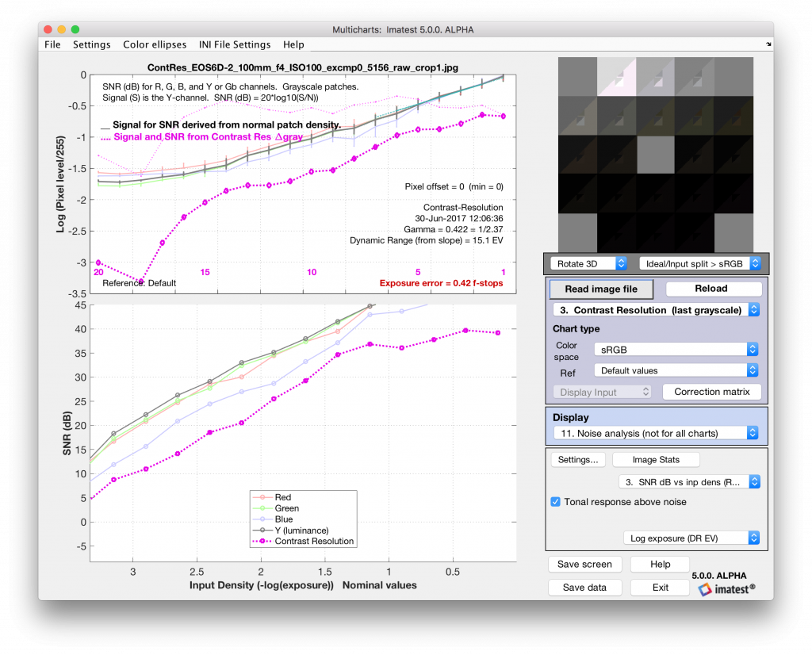Open the Settings... dialog button
Screen dimensions: 812x655
(577, 460)
